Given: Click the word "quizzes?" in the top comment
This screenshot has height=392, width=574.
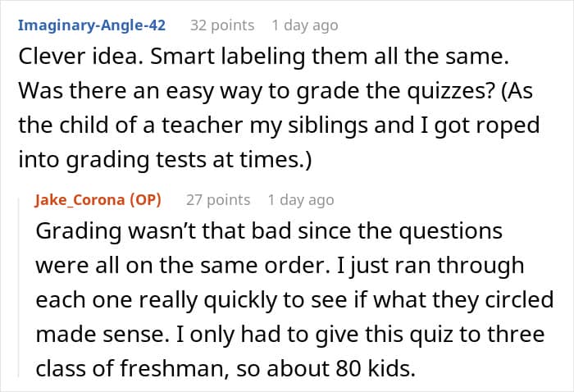Looking at the screenshot, I should tap(451, 91).
